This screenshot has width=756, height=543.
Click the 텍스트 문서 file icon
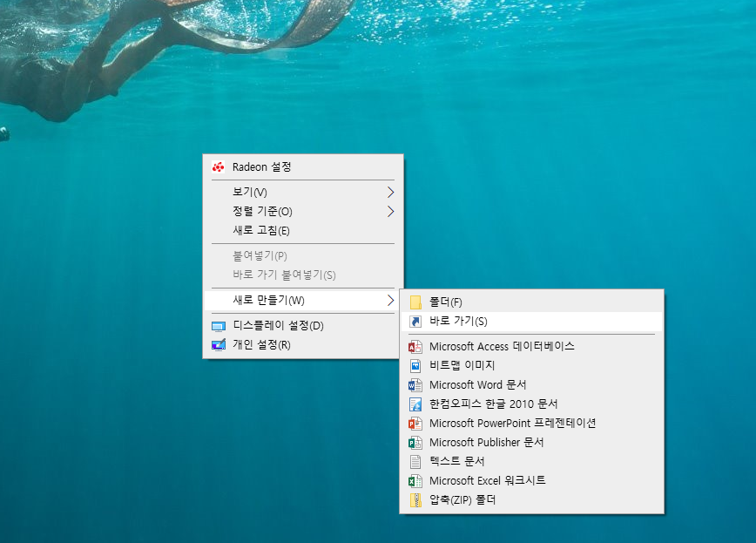pyautogui.click(x=415, y=461)
